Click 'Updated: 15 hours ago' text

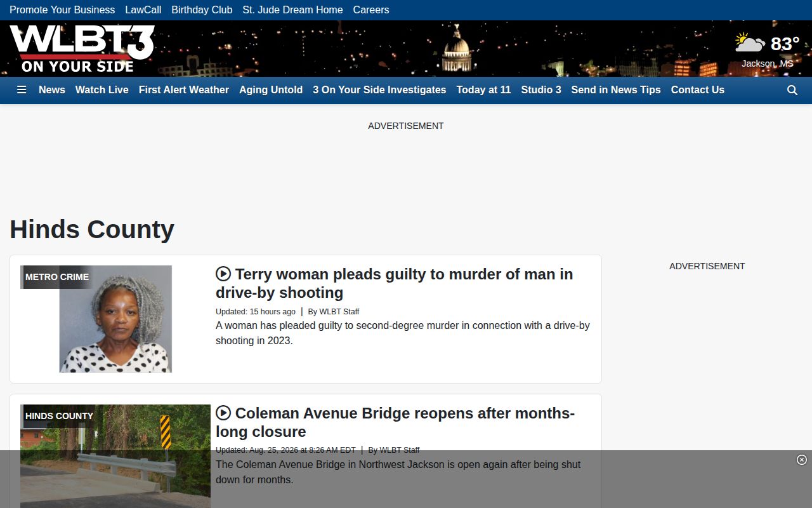pyautogui.click(x=256, y=312)
